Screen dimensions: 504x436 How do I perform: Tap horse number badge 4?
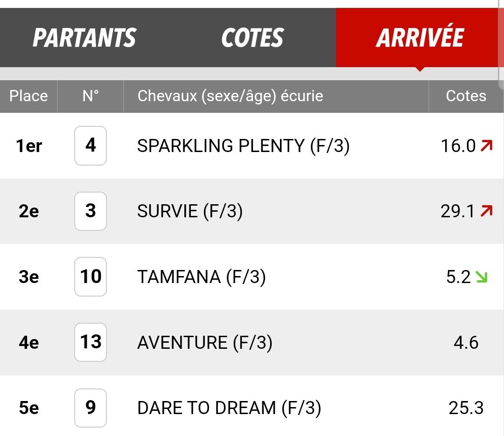pos(91,145)
